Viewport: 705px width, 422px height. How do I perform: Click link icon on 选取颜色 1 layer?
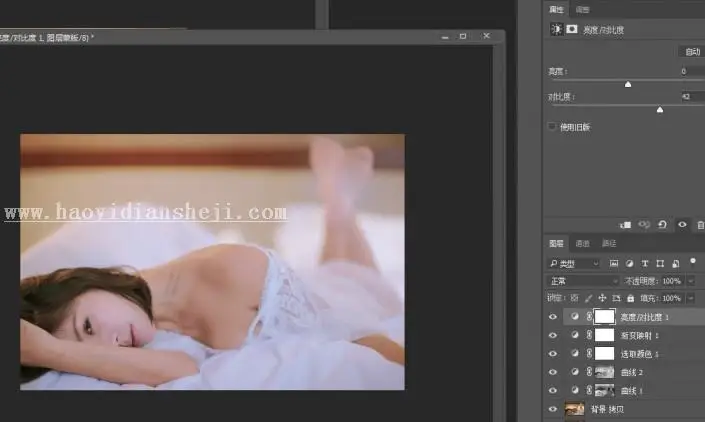point(589,354)
